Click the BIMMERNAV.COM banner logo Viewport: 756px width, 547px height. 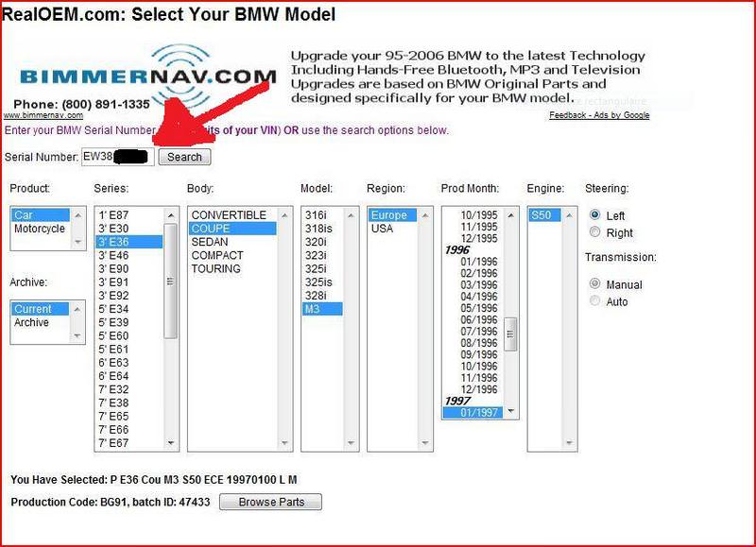148,77
